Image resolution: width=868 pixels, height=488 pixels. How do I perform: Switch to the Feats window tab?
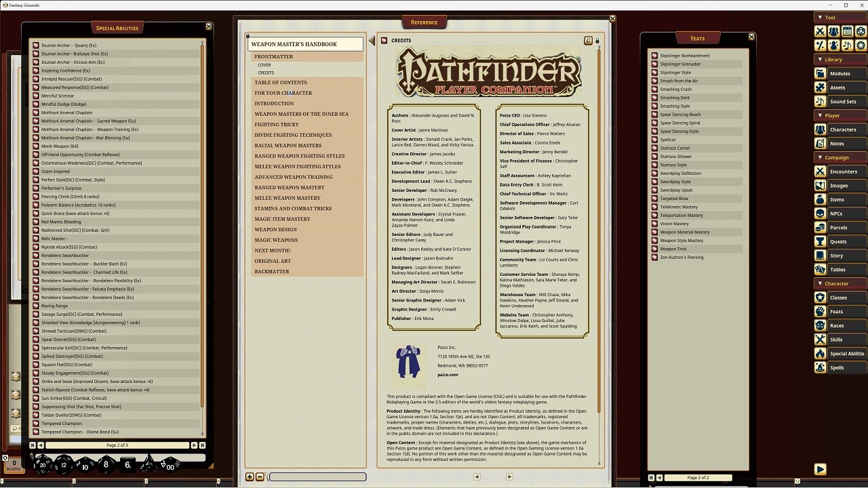pos(697,37)
